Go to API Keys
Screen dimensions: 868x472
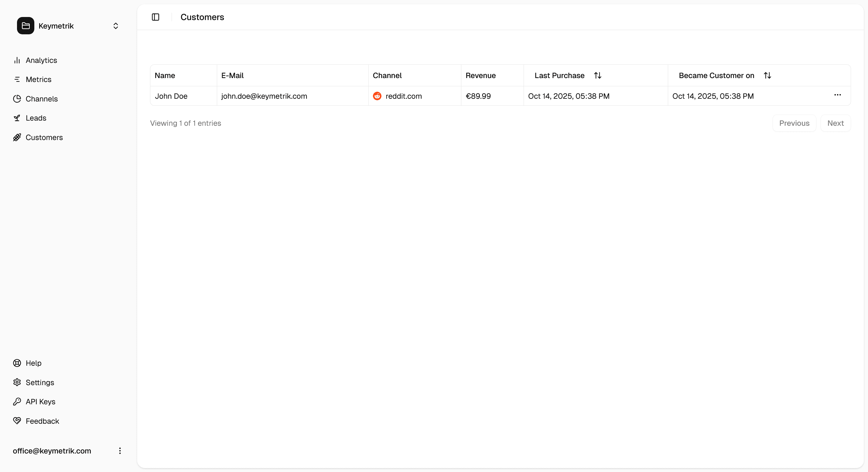click(x=40, y=402)
